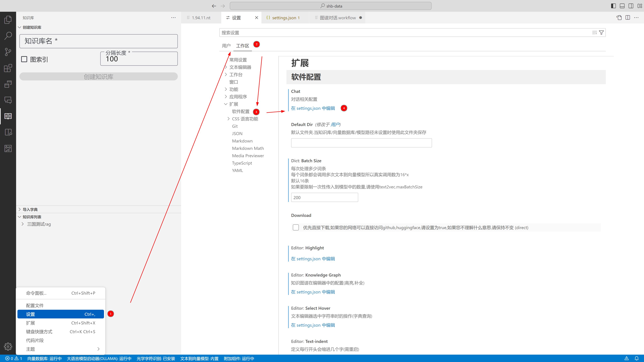
Task: Click Chat's 在 settings.json 中编辑 link
Action: [313, 108]
